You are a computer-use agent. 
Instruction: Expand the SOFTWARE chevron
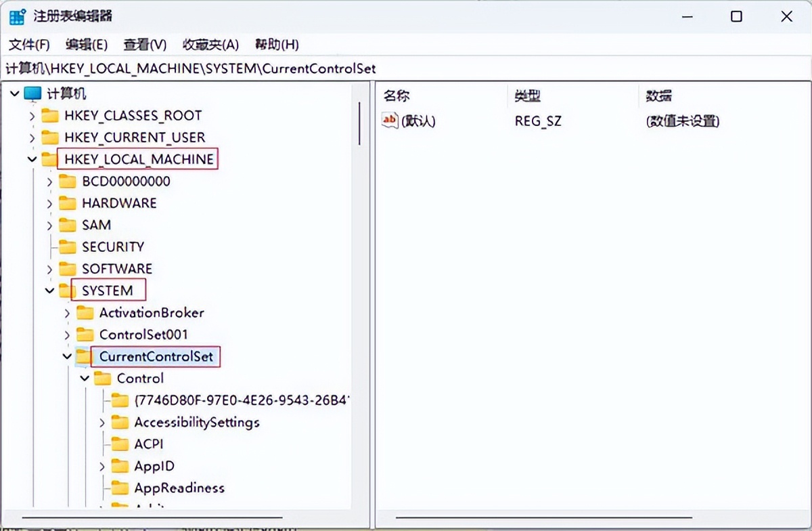[49, 269]
